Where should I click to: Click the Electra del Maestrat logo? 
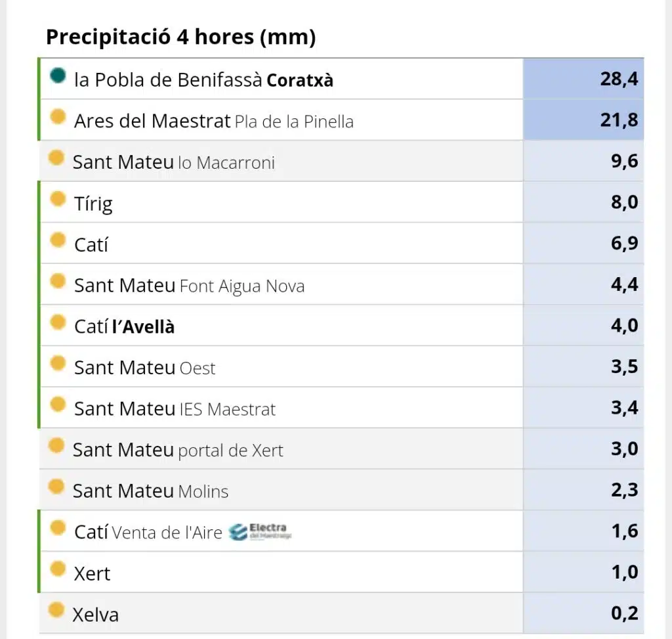pos(260,532)
